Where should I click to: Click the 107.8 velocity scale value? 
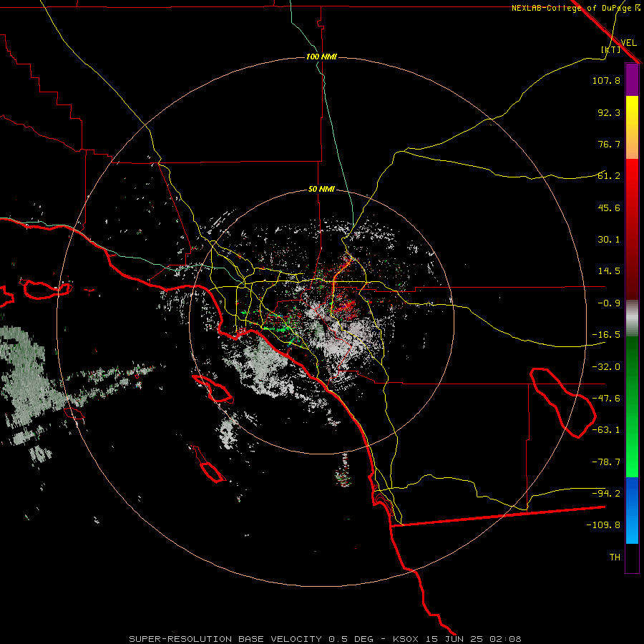(x=606, y=80)
